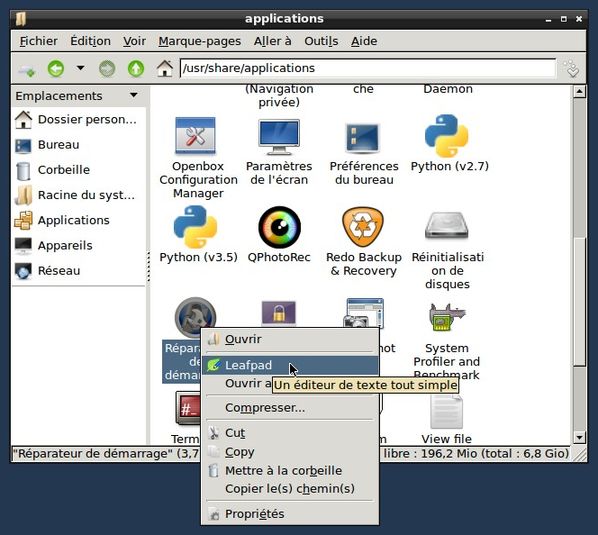Select Corbeille in the sidebar

(79, 170)
